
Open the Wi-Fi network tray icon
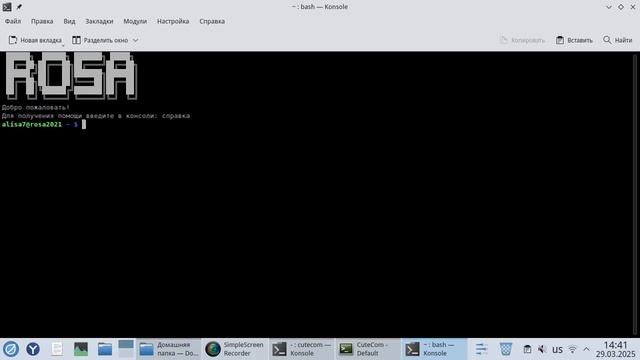tap(572, 349)
